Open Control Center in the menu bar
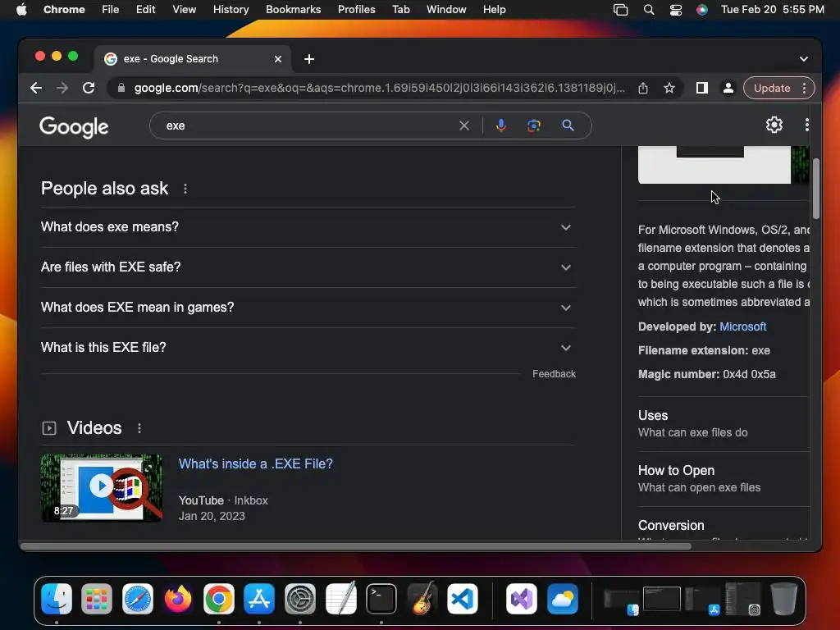The width and height of the screenshot is (840, 630). pos(676,10)
